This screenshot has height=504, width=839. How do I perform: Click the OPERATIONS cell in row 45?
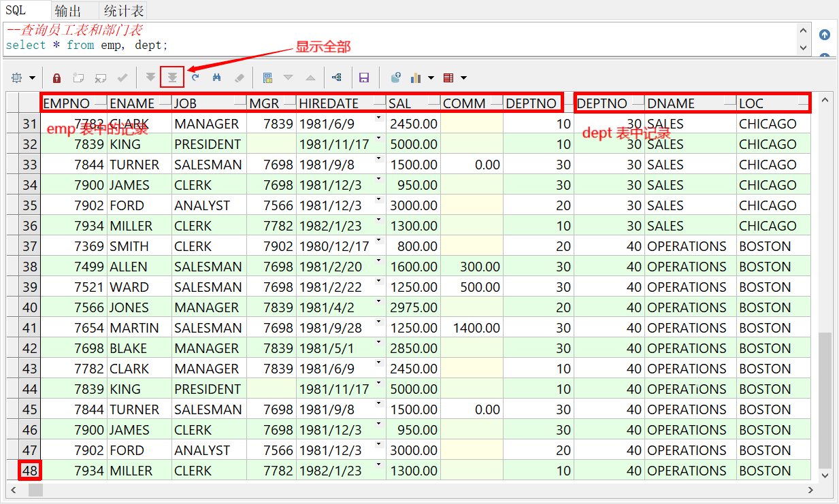(691, 409)
